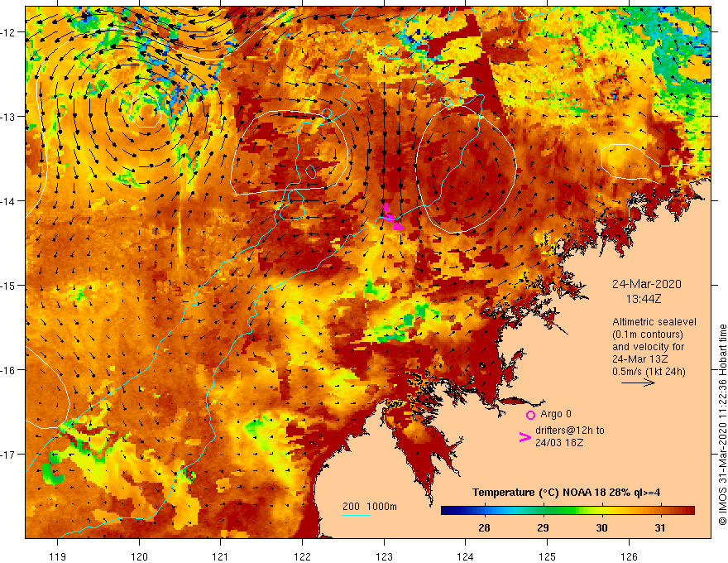Click the IMOS copyright timestamp text

722,426
